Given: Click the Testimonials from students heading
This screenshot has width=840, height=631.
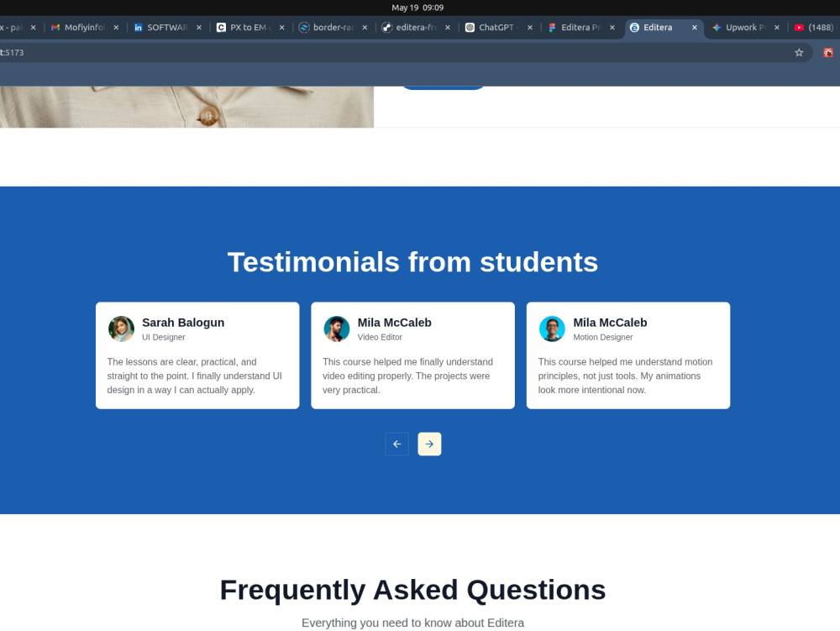Looking at the screenshot, I should pos(412,262).
